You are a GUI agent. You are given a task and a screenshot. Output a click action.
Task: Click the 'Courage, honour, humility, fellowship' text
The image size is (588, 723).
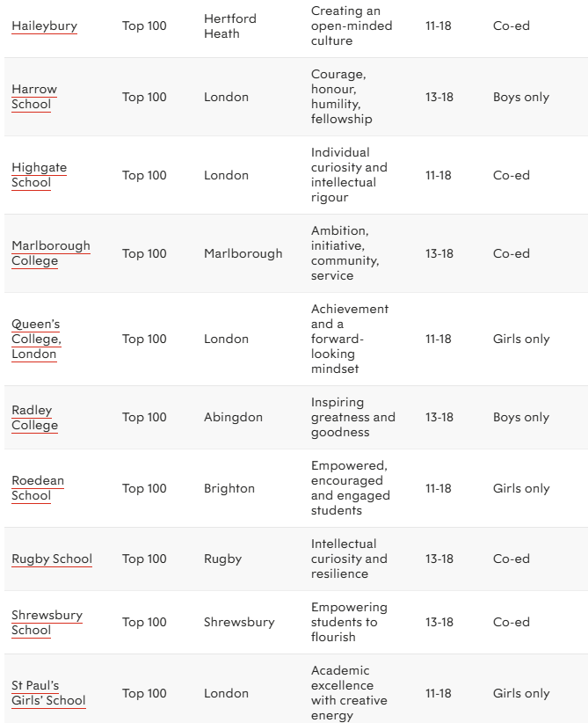point(342,97)
